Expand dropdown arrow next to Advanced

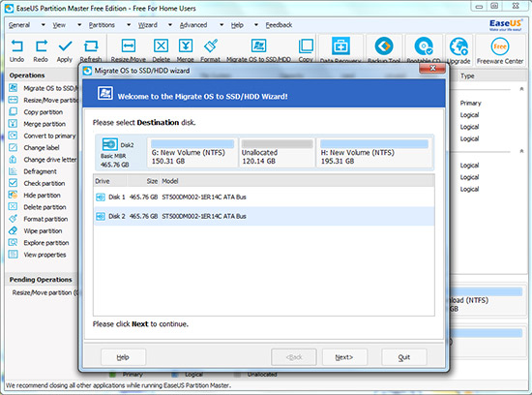pyautogui.click(x=222, y=25)
